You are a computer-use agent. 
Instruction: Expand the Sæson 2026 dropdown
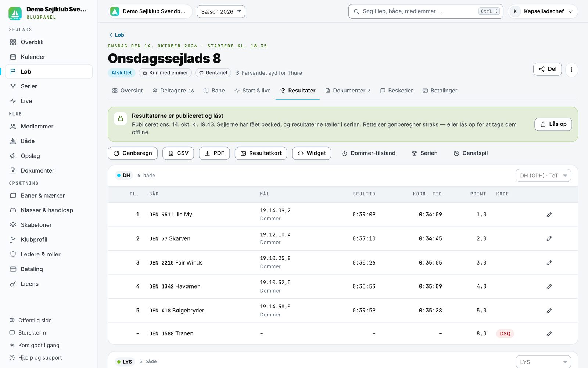click(x=221, y=11)
